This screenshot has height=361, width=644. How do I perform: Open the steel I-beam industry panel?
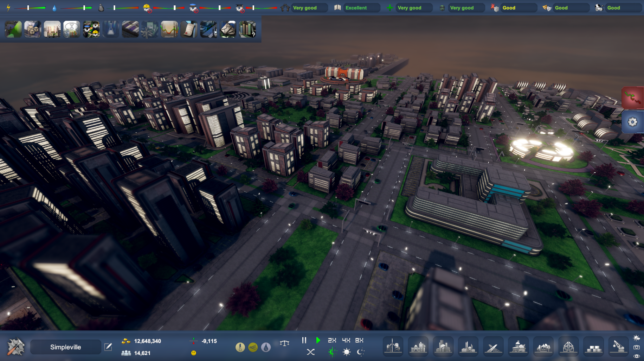[x=72, y=29]
